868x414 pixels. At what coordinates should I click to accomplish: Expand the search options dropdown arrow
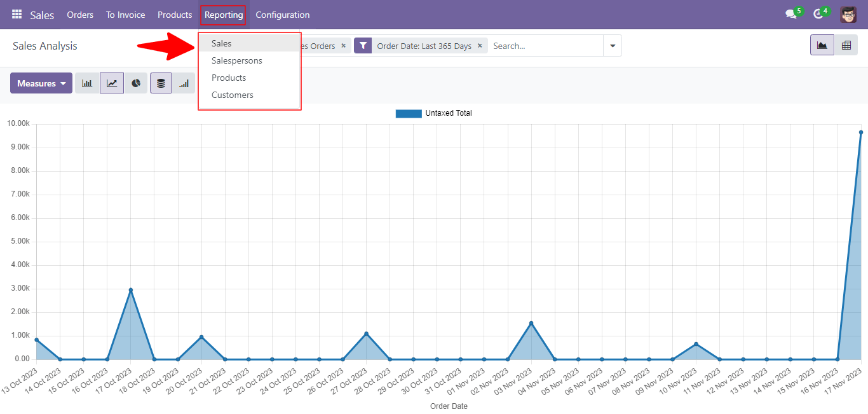(613, 46)
